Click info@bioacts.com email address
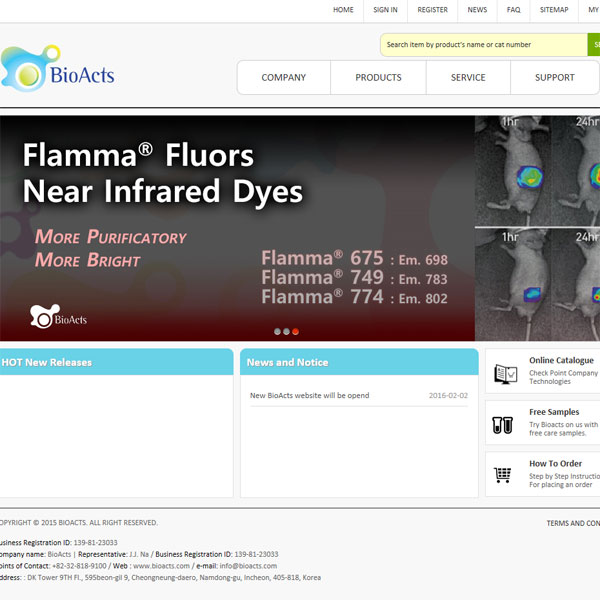 point(248,566)
